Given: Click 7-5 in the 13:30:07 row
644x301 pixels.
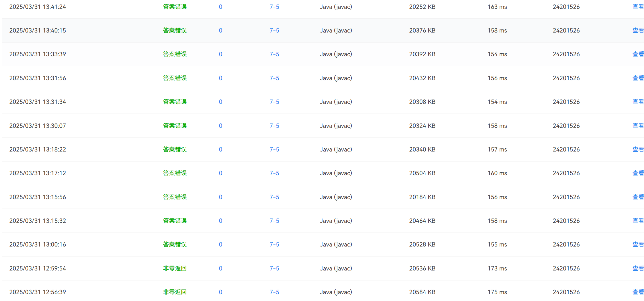Looking at the screenshot, I should [x=274, y=126].
